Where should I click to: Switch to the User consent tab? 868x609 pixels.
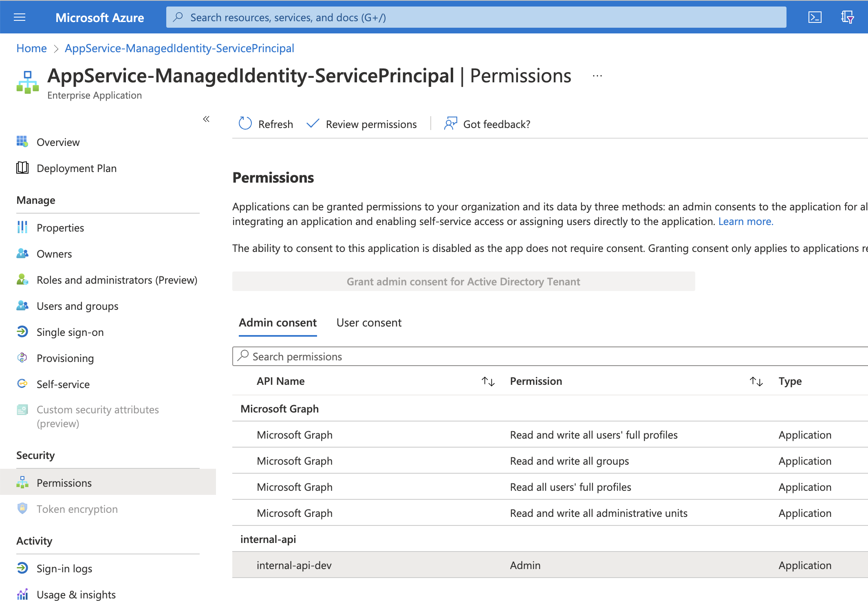[x=369, y=323]
